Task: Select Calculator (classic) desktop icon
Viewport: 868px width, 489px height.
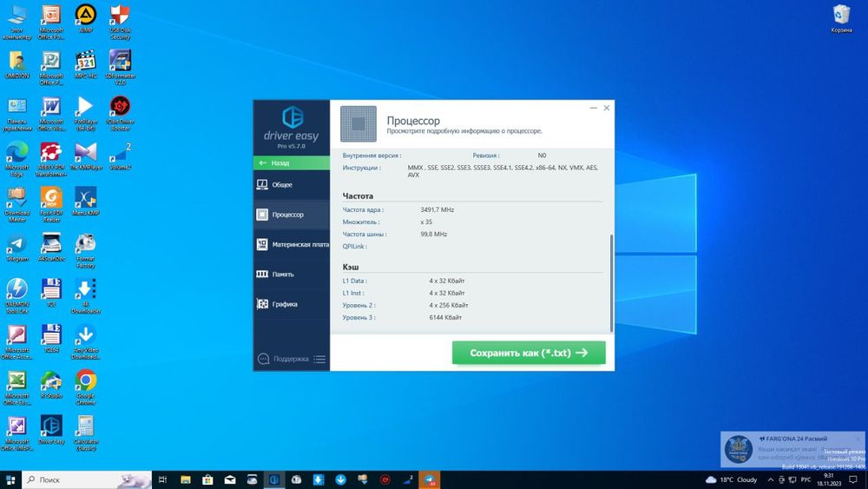Action: pos(85,433)
